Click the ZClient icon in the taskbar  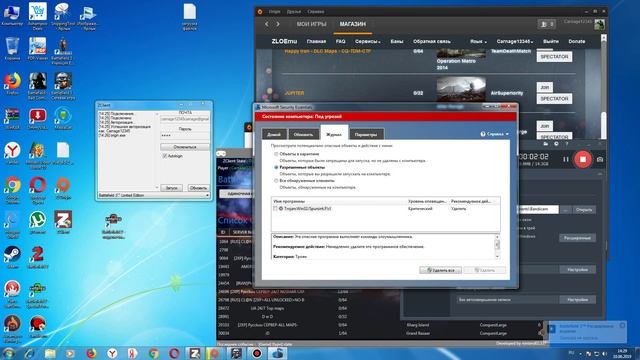[x=194, y=353]
